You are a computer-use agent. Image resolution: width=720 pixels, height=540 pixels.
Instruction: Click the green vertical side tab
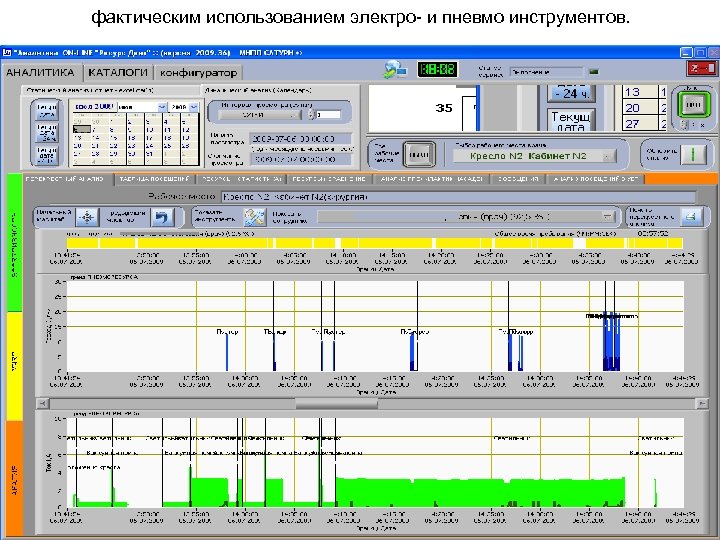click(x=14, y=243)
